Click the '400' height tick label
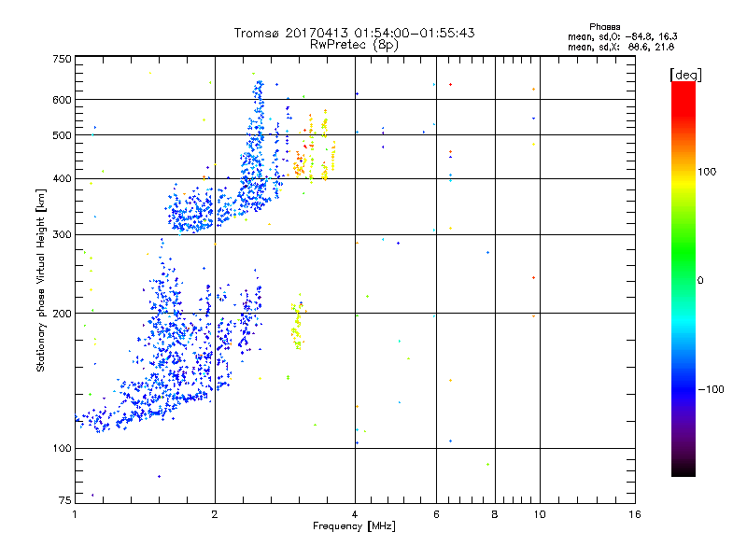This screenshot has height=560, width=747. point(62,179)
